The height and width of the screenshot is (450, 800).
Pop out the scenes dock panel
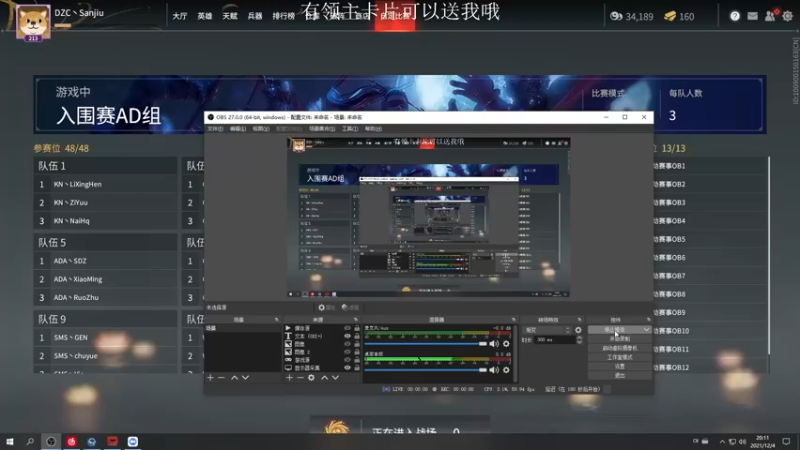pyautogui.click(x=277, y=320)
